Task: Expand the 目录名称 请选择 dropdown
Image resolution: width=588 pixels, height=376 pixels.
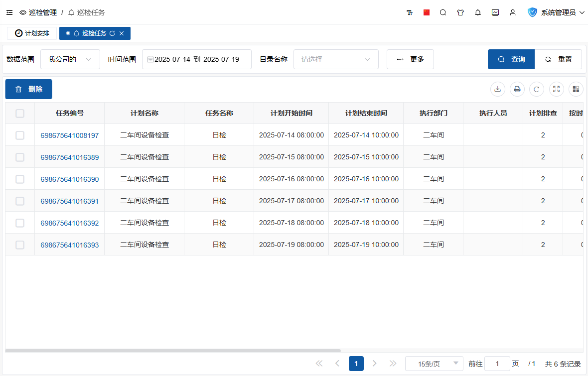Action: coord(336,59)
